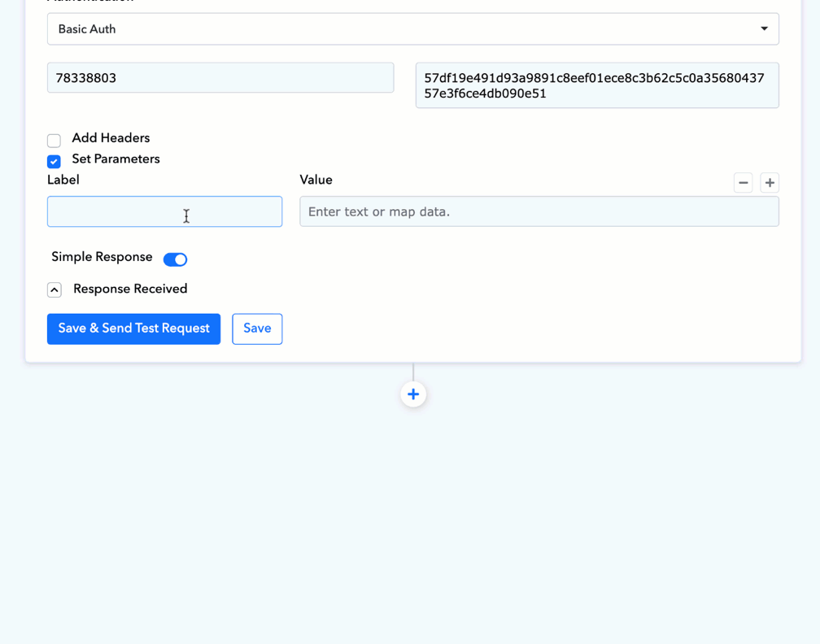Click the Set Parameters label text
The height and width of the screenshot is (644, 820).
116,159
